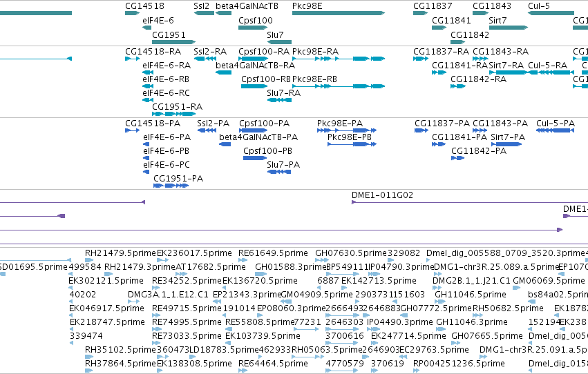Click the teal Cpsf100 gene bar

pyautogui.click(x=253, y=28)
